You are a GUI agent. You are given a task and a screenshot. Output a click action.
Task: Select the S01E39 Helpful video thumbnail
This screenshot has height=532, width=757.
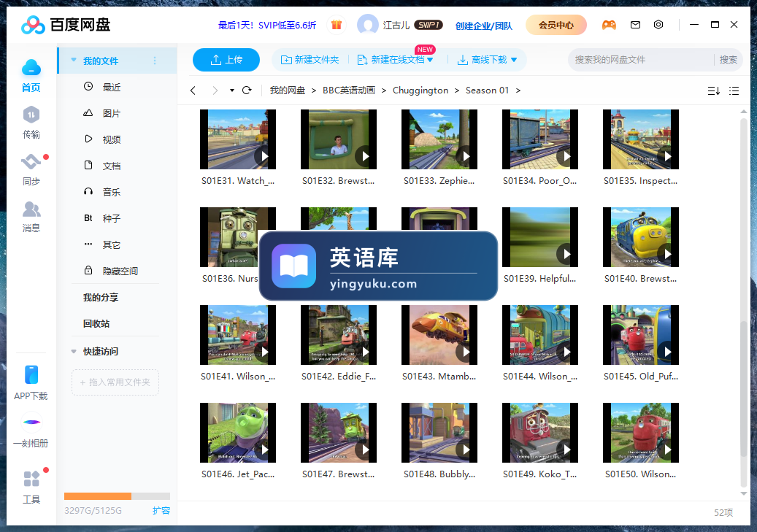pos(539,237)
